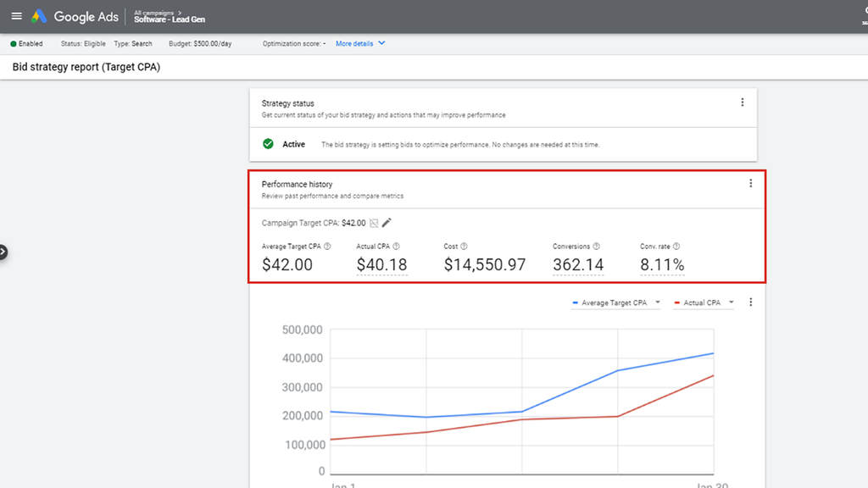868x488 pixels.
Task: Edit the Campaign Target CPA with pencil icon
Action: 387,223
